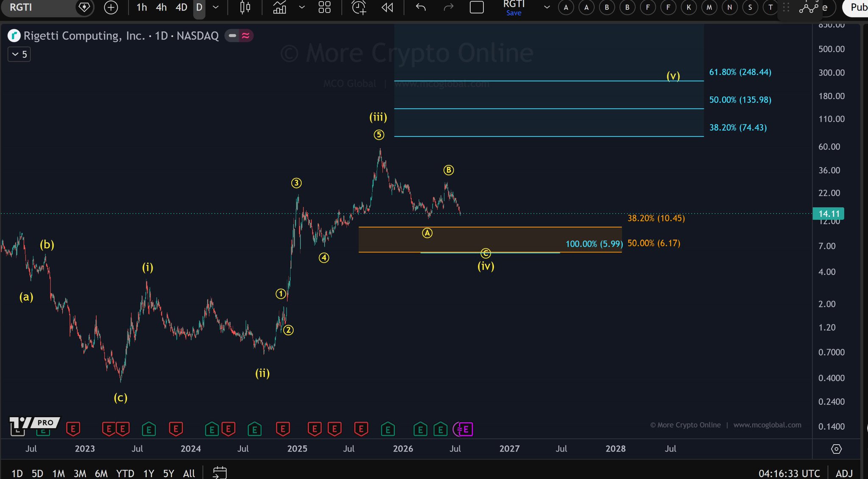Select the 100.00% (5.99) extension label
868x479 pixels.
(594, 244)
